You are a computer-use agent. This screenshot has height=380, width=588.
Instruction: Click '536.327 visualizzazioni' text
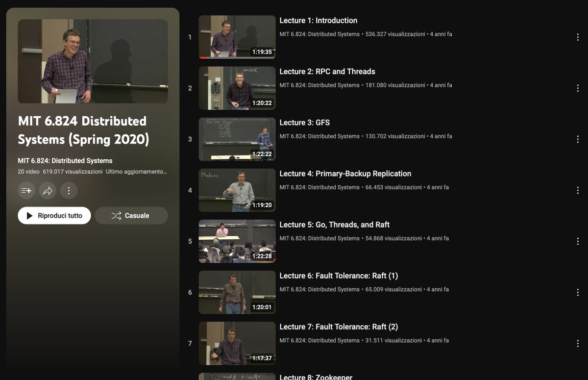point(395,34)
